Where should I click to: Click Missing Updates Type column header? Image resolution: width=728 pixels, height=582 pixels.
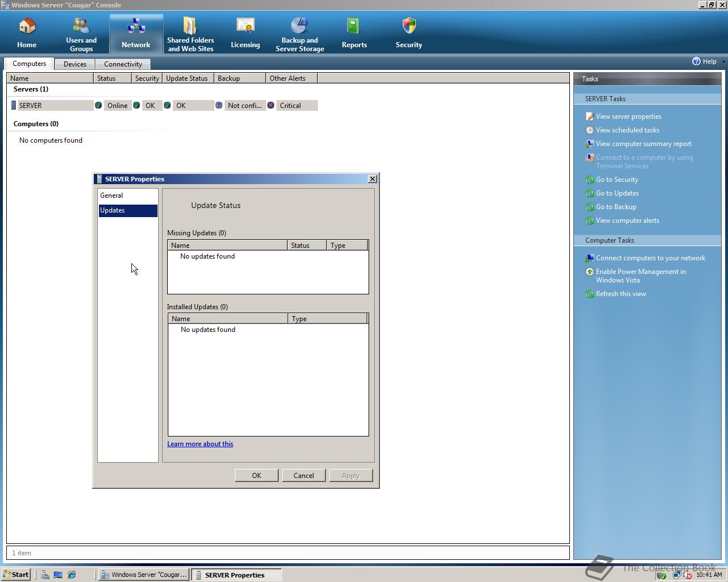click(x=348, y=246)
